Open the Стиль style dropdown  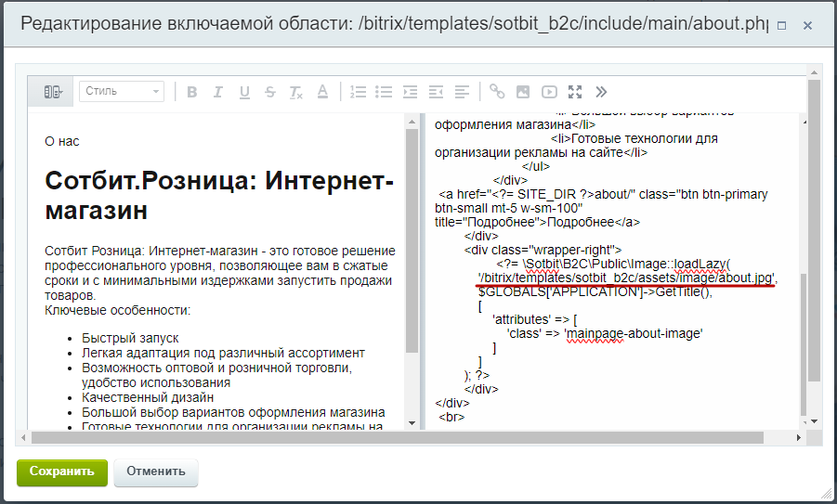pyautogui.click(x=122, y=91)
